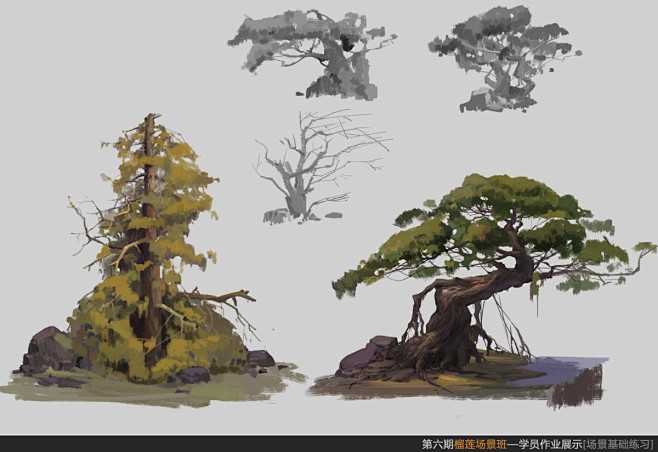
Task: Select the 学员作业展示 caption text
Action: [550, 444]
